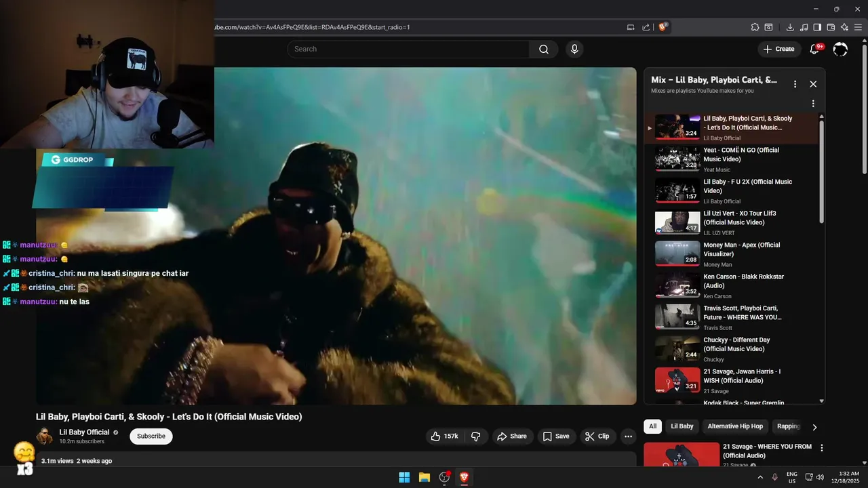
Task: Click the browser address bar URL
Action: click(312, 27)
